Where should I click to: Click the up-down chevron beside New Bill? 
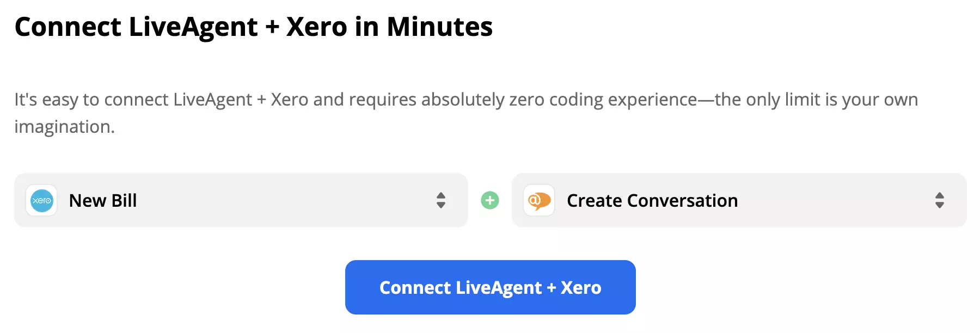tap(440, 200)
